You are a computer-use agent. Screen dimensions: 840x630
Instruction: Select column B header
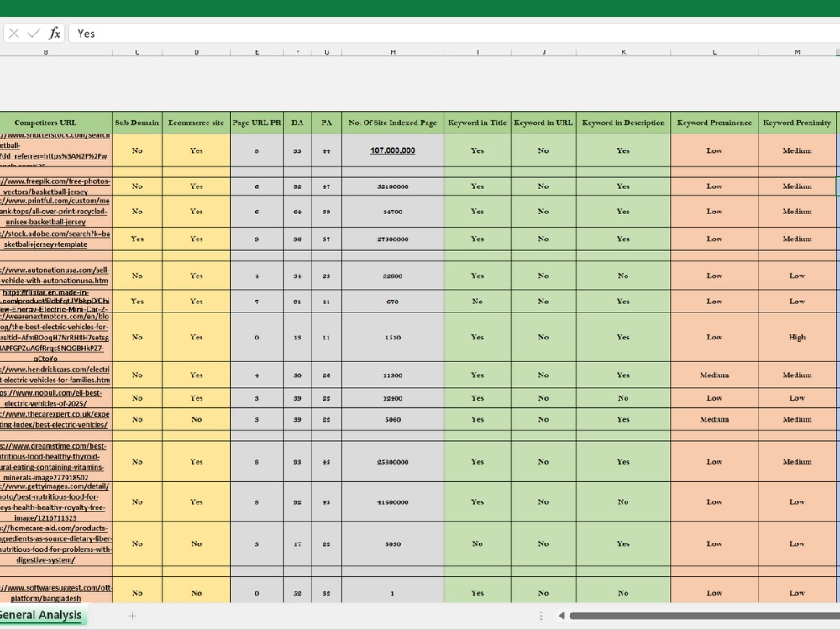(x=45, y=52)
